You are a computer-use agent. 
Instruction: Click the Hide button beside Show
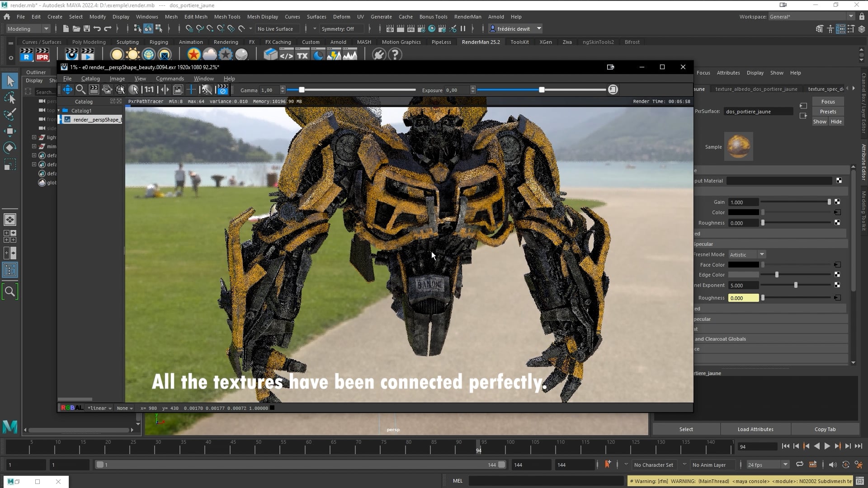(836, 122)
